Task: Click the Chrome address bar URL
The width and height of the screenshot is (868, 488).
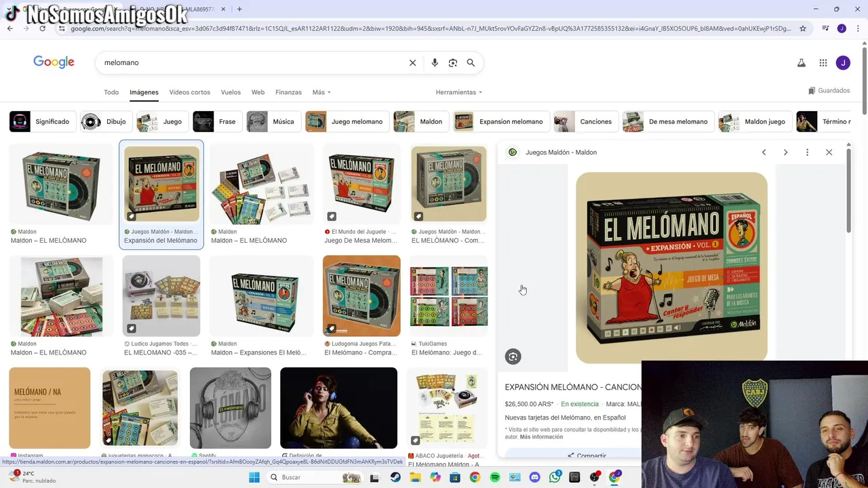Action: [431, 28]
